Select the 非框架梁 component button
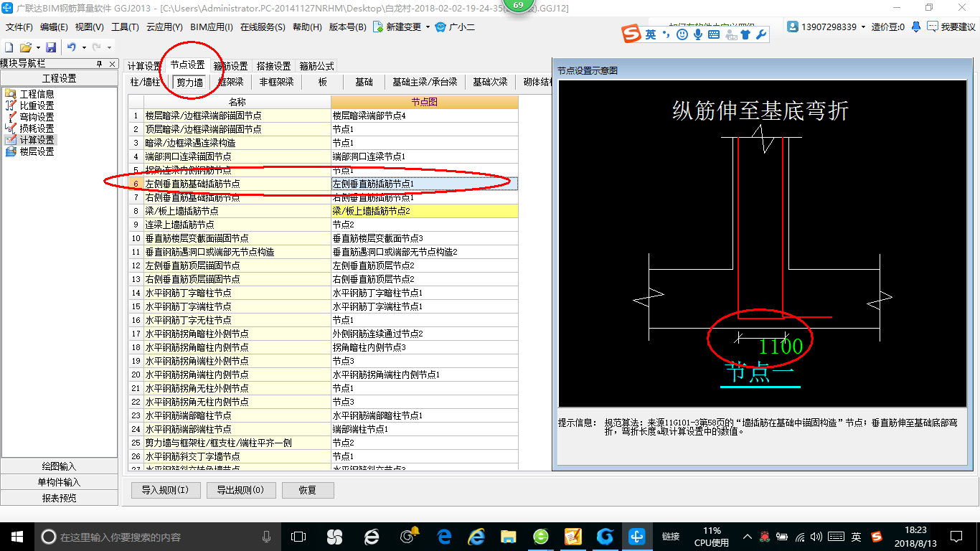The width and height of the screenshot is (980, 551). tap(277, 83)
